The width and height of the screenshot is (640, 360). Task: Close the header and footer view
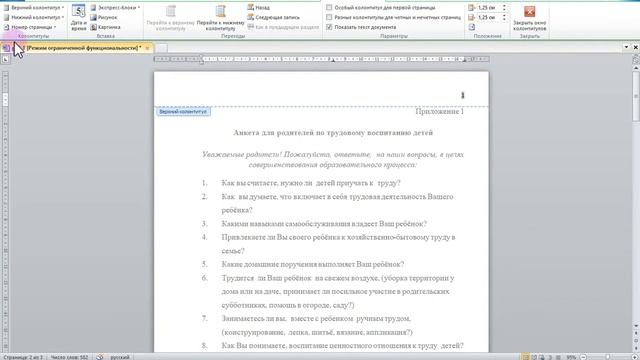530,17
